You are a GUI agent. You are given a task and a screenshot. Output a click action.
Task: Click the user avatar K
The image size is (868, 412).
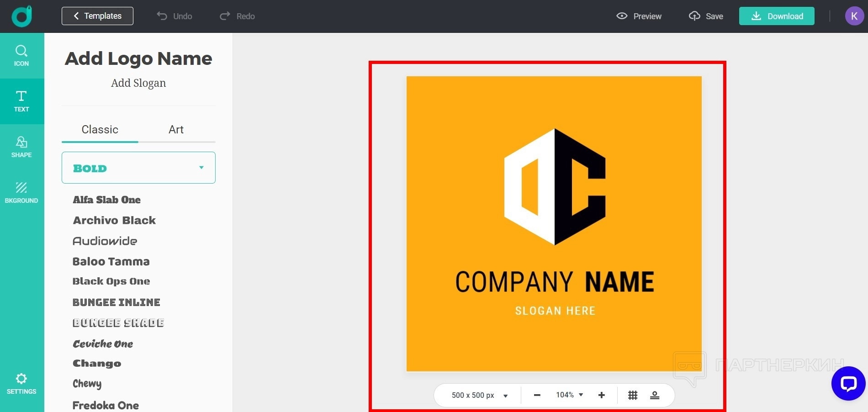click(x=854, y=16)
